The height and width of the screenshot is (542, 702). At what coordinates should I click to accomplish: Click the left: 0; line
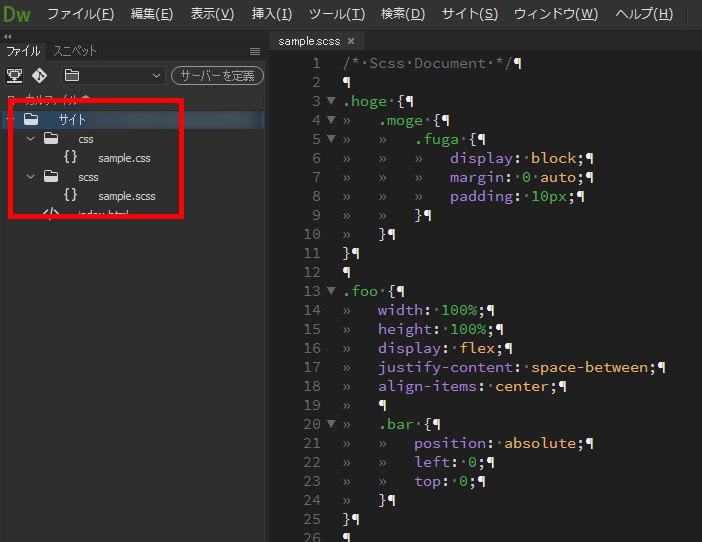[450, 462]
